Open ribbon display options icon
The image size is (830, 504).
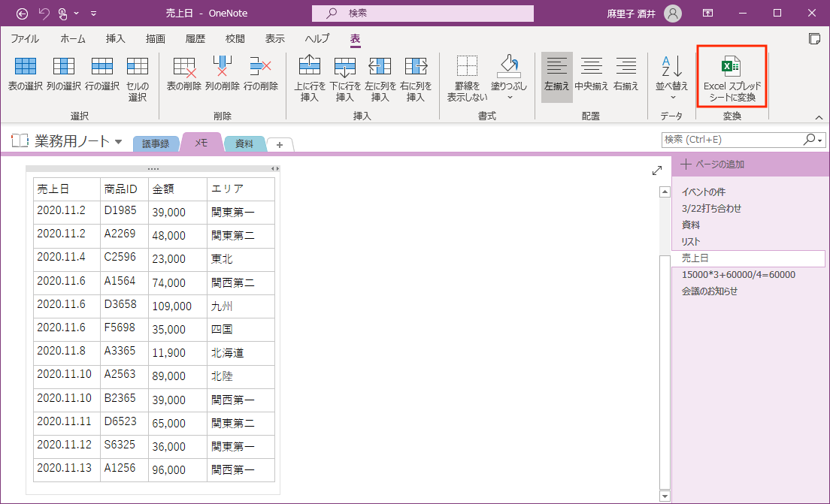point(707,14)
